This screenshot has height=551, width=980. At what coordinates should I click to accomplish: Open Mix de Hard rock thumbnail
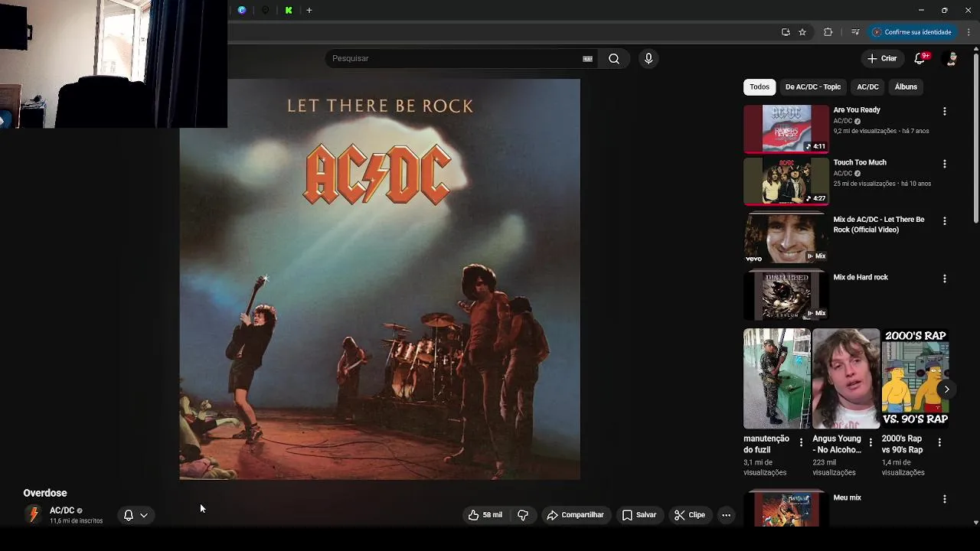click(786, 296)
